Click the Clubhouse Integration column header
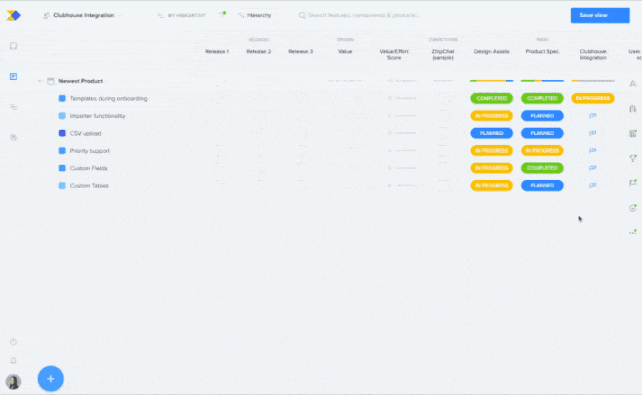642x395 pixels. pos(593,54)
